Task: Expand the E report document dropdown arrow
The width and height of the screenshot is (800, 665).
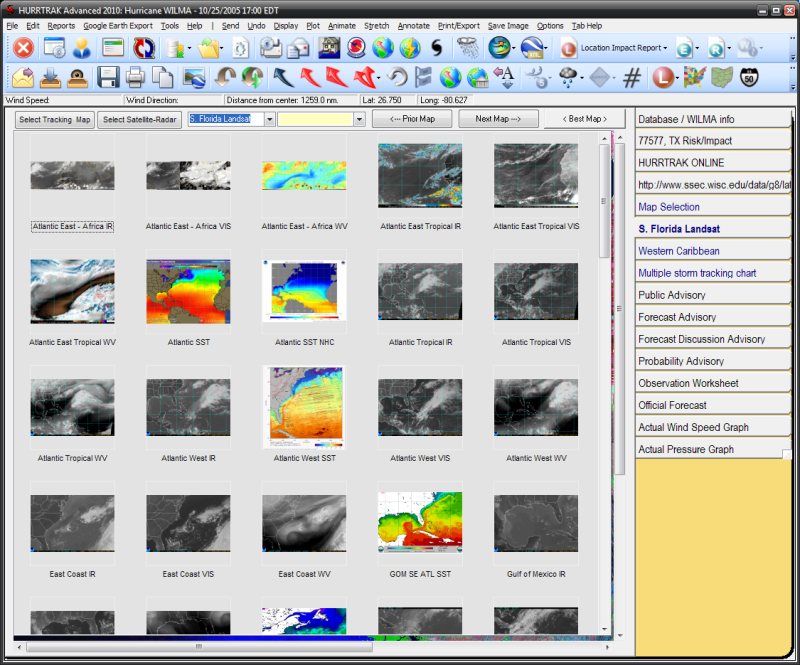Action: click(697, 48)
